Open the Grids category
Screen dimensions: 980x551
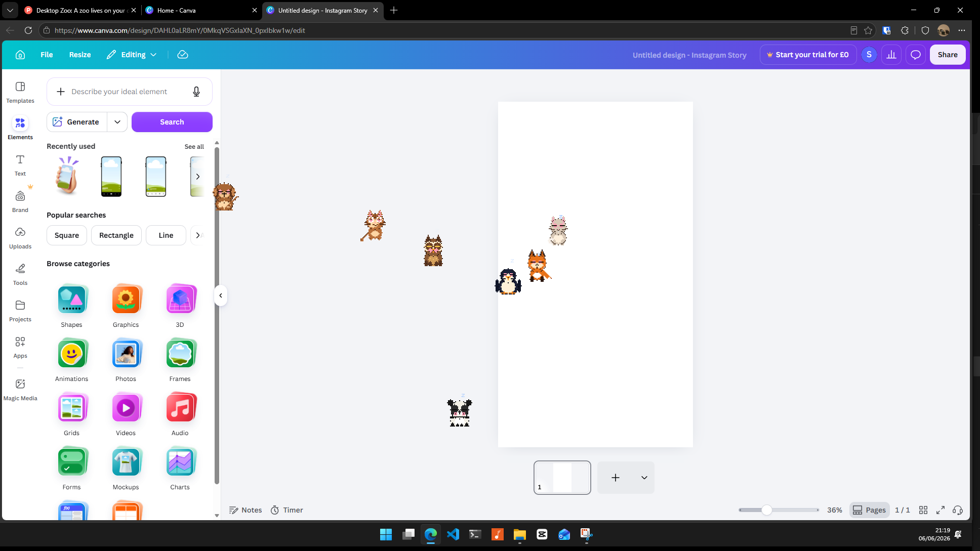click(x=71, y=415)
